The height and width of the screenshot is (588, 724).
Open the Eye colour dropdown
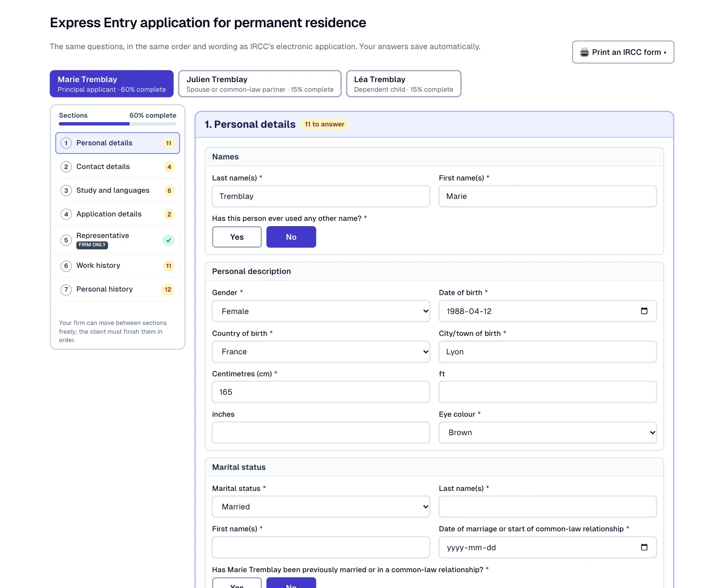click(548, 433)
